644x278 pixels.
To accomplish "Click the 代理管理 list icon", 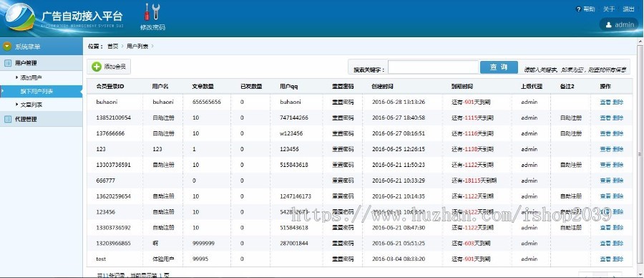I will click(7, 119).
